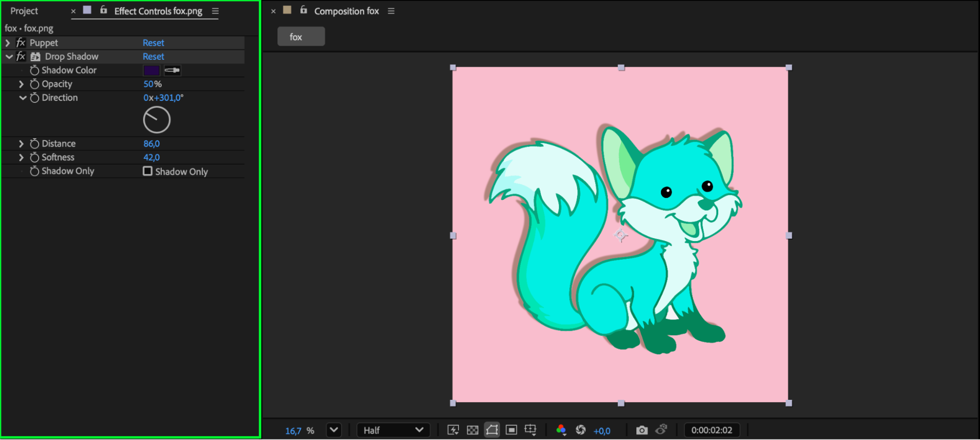This screenshot has height=440, width=980.
Task: Click the Reset Exposure aperture icon
Action: point(581,430)
